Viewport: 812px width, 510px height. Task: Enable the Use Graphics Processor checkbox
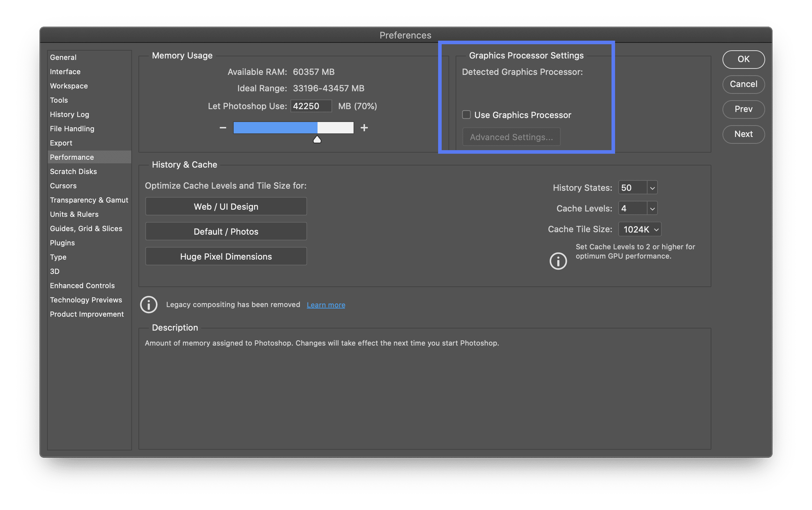tap(466, 115)
